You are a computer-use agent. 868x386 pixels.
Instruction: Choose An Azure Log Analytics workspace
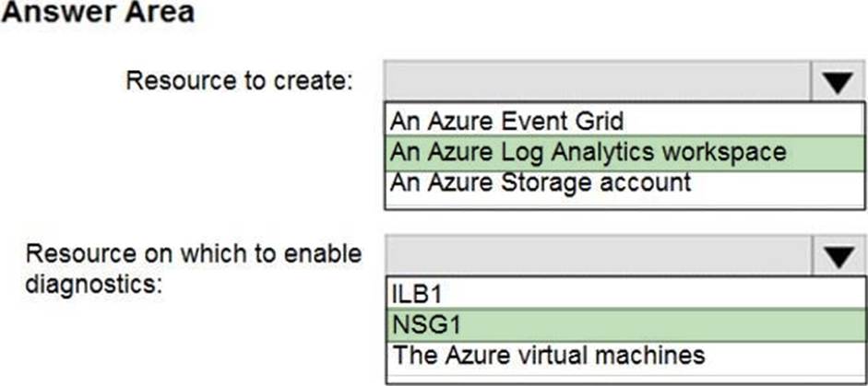588,150
